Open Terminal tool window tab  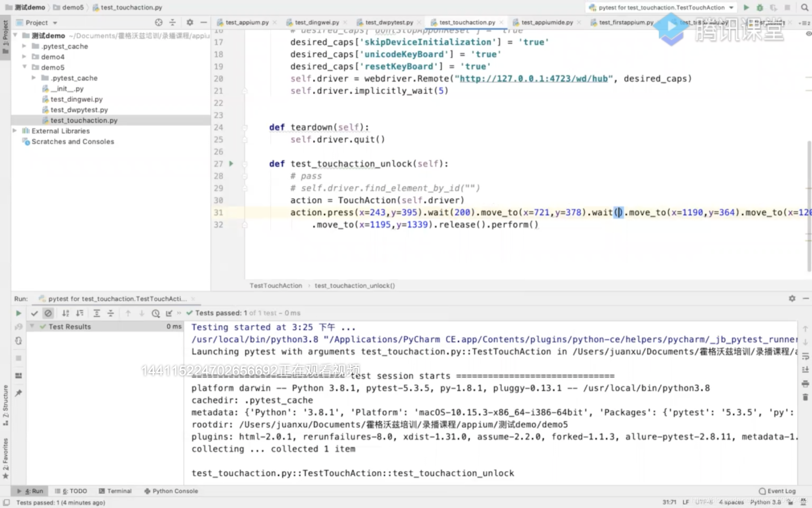coord(115,491)
